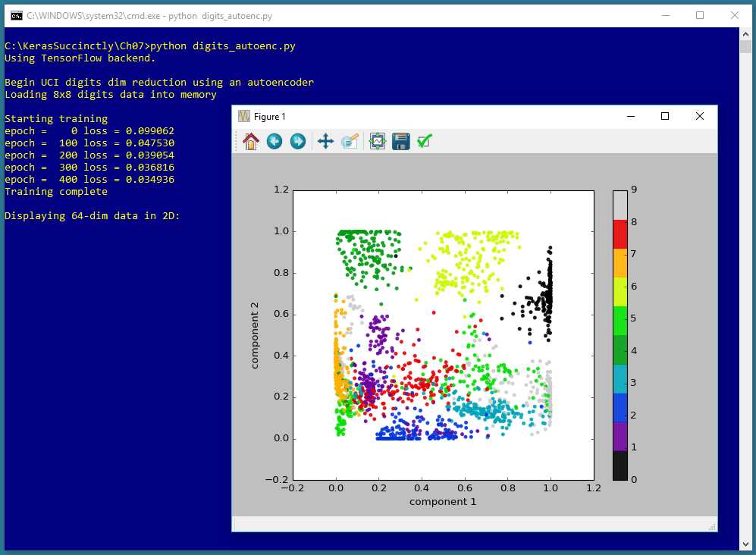Go forward to the next plot view

pyautogui.click(x=297, y=141)
